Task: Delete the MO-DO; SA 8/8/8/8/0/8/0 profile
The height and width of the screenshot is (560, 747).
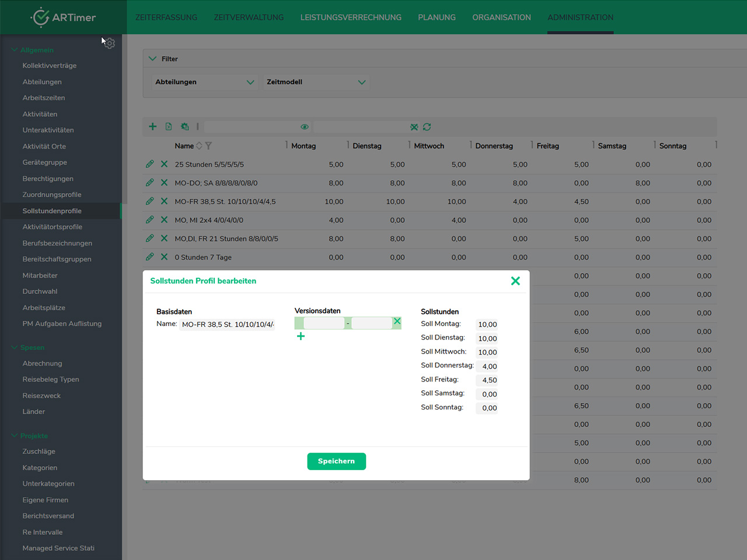Action: tap(164, 183)
